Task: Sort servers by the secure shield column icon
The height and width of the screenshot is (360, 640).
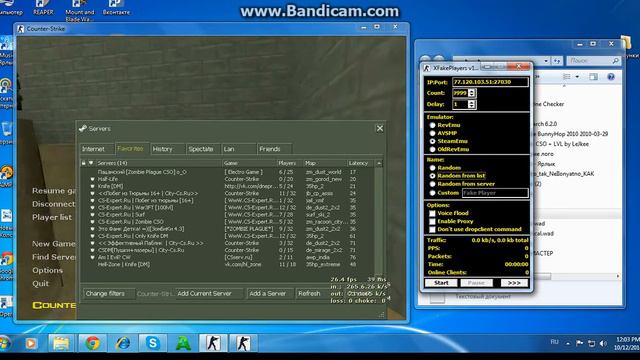Action: (91, 163)
